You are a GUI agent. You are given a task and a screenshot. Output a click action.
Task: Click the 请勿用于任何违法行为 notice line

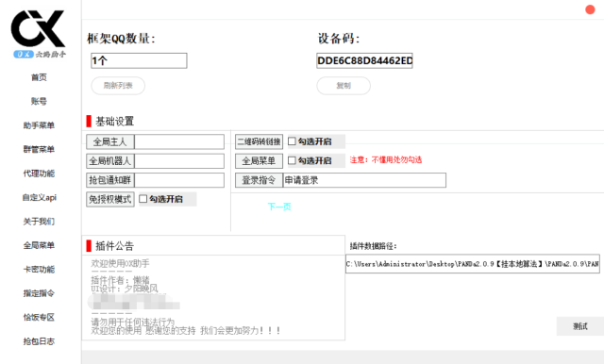coord(133,322)
